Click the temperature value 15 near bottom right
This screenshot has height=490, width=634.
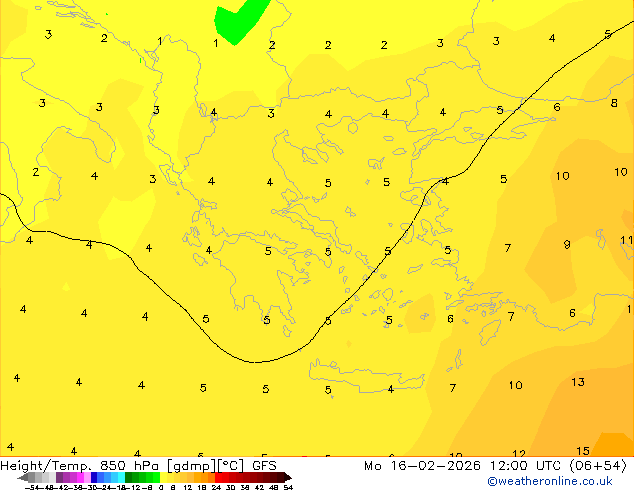[583, 451]
